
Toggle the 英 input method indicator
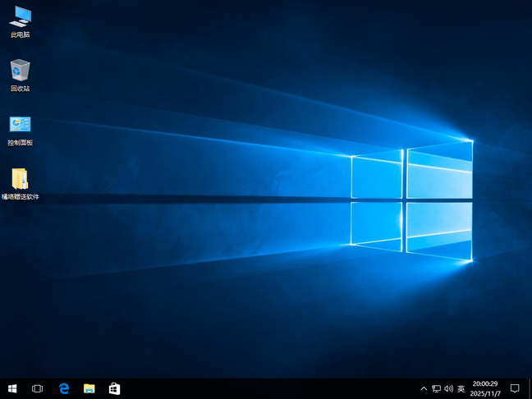coord(461,388)
